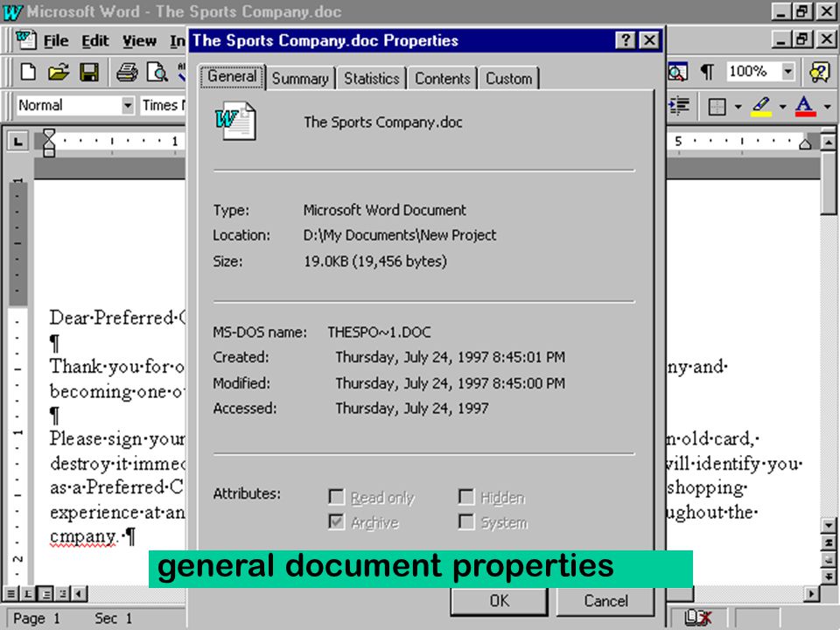The height and width of the screenshot is (630, 840).
Task: Click the Normal view button
Action: pyautogui.click(x=10, y=593)
